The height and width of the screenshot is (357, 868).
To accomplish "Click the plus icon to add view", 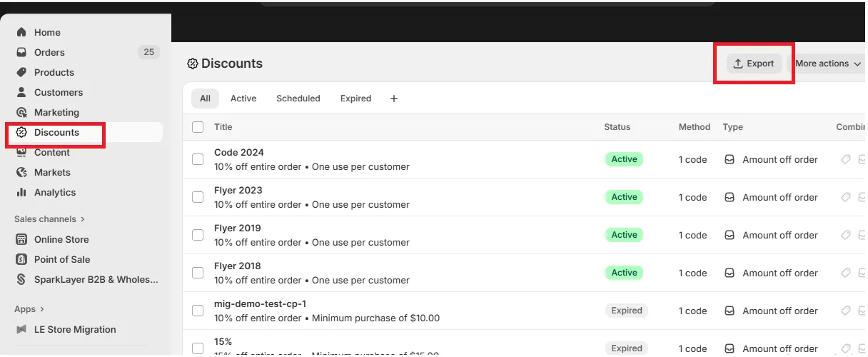I will 394,99.
